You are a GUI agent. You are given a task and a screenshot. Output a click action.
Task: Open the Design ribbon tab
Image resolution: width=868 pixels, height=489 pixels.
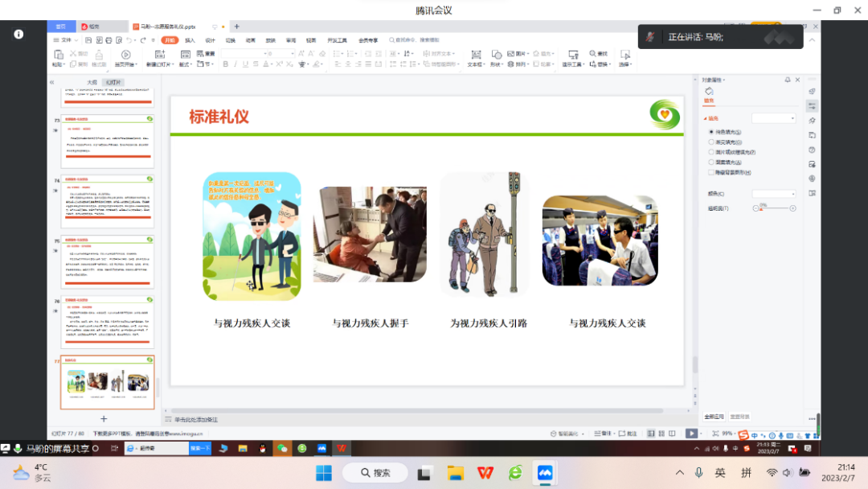pos(210,39)
